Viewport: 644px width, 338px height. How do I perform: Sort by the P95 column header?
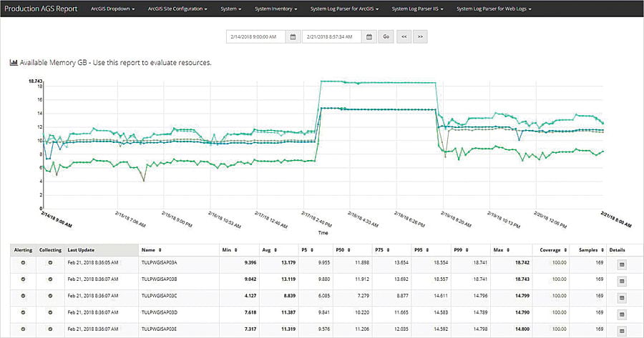(x=431, y=250)
